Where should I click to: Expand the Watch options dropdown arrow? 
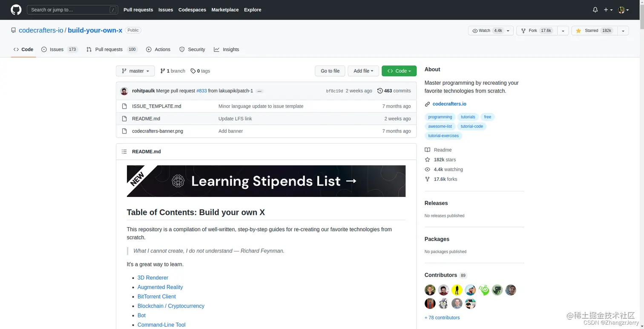coord(508,31)
